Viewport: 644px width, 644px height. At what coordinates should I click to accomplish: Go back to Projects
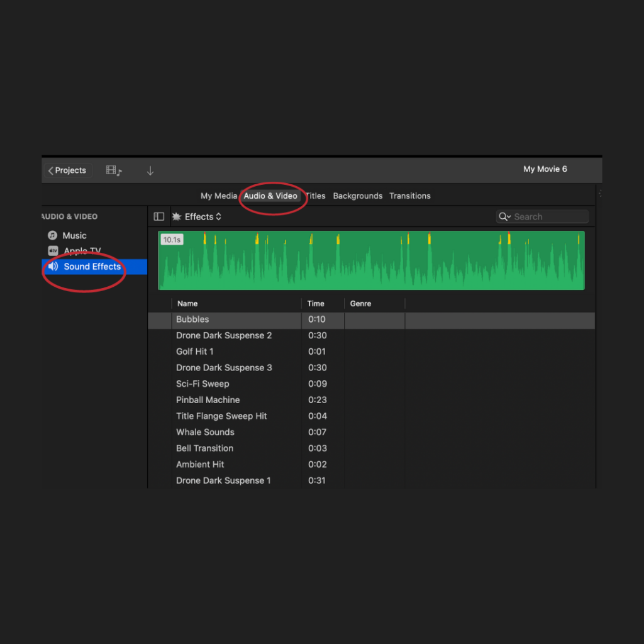coord(68,170)
